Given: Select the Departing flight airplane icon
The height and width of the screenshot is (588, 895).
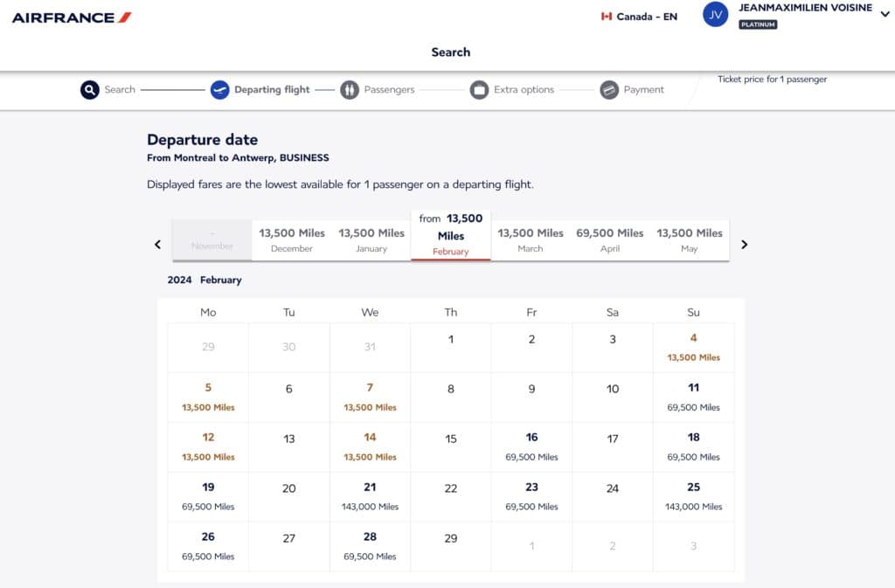Looking at the screenshot, I should click(x=220, y=90).
